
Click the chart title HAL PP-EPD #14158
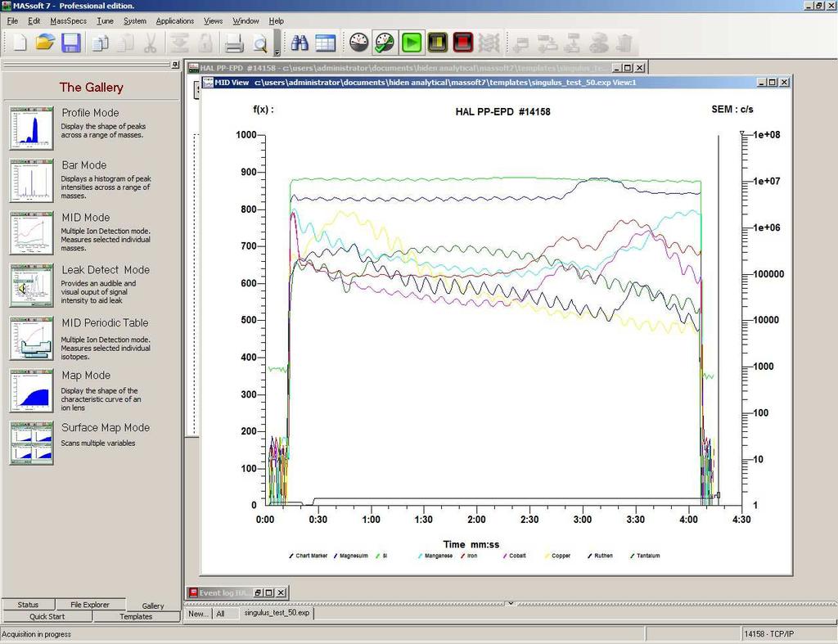503,112
